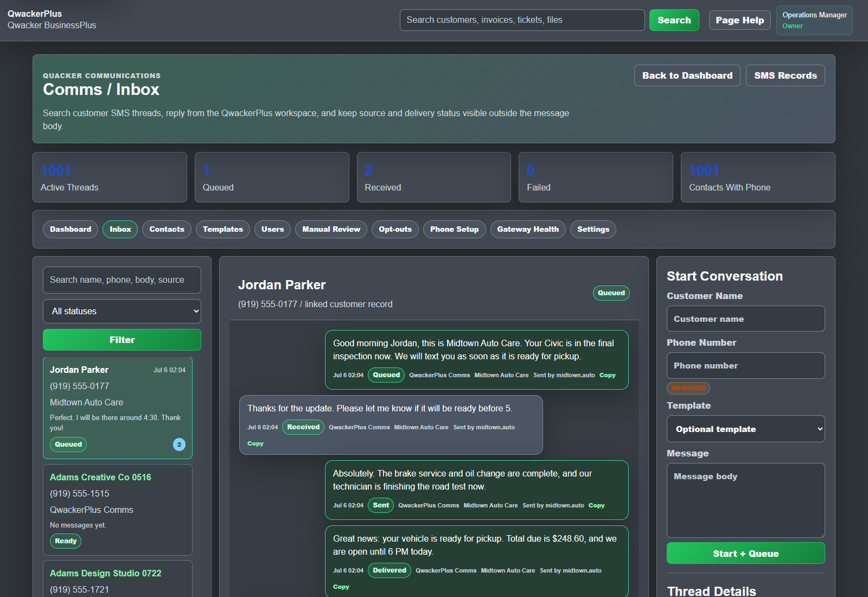Click the thread search name, phone, body field

122,280
